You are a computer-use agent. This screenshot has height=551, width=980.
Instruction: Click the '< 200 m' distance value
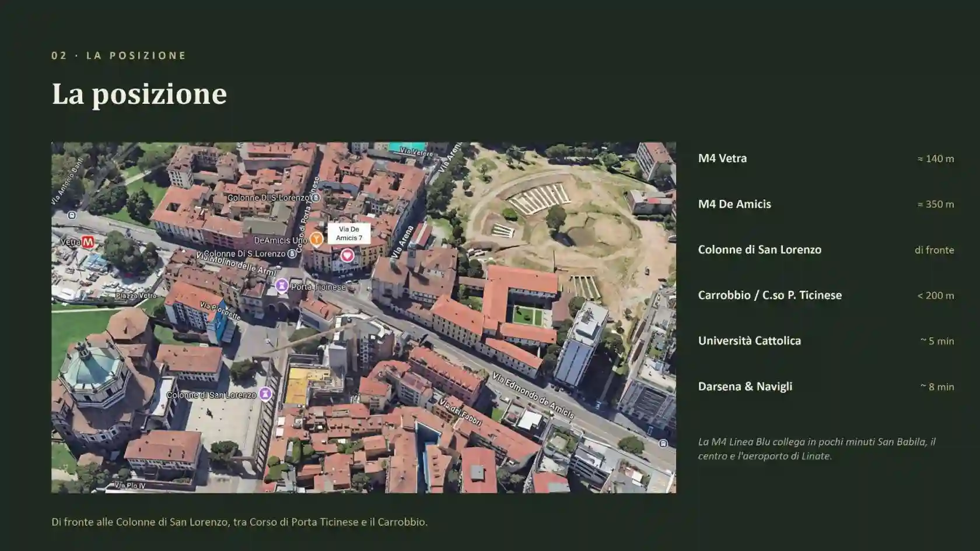936,296
